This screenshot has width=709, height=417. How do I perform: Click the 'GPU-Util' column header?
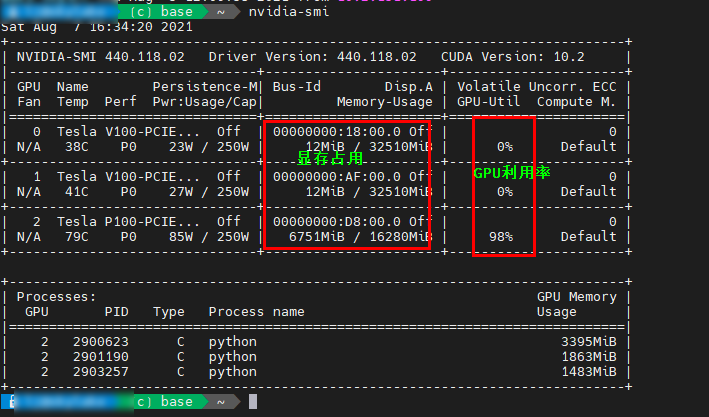488,102
